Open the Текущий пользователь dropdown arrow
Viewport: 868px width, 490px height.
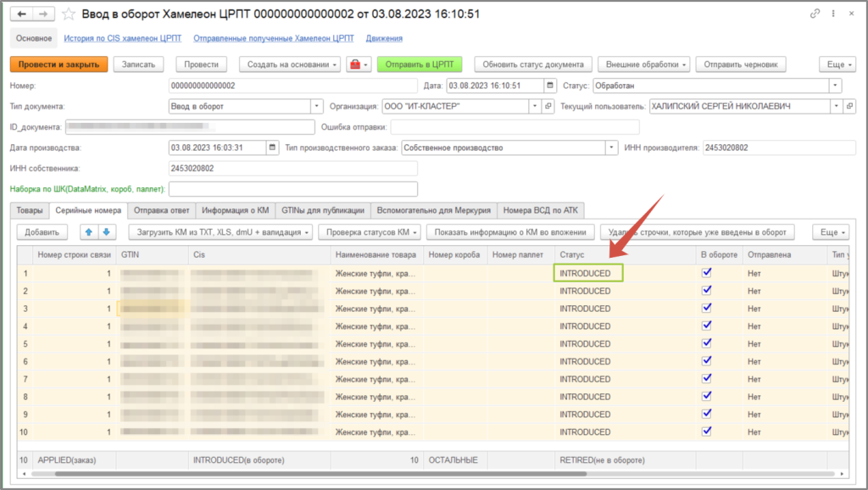click(x=837, y=106)
